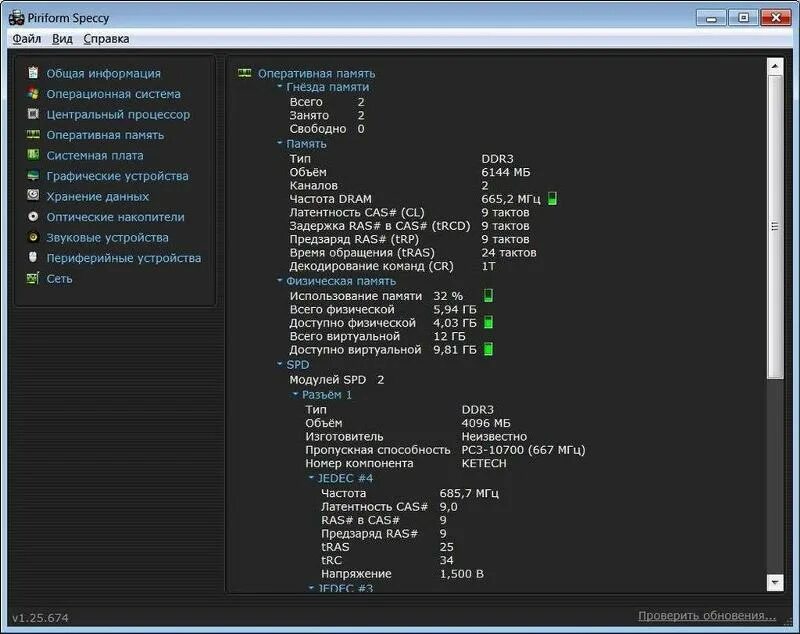Click the Оперативная память sidebar RAM icon

click(33, 135)
